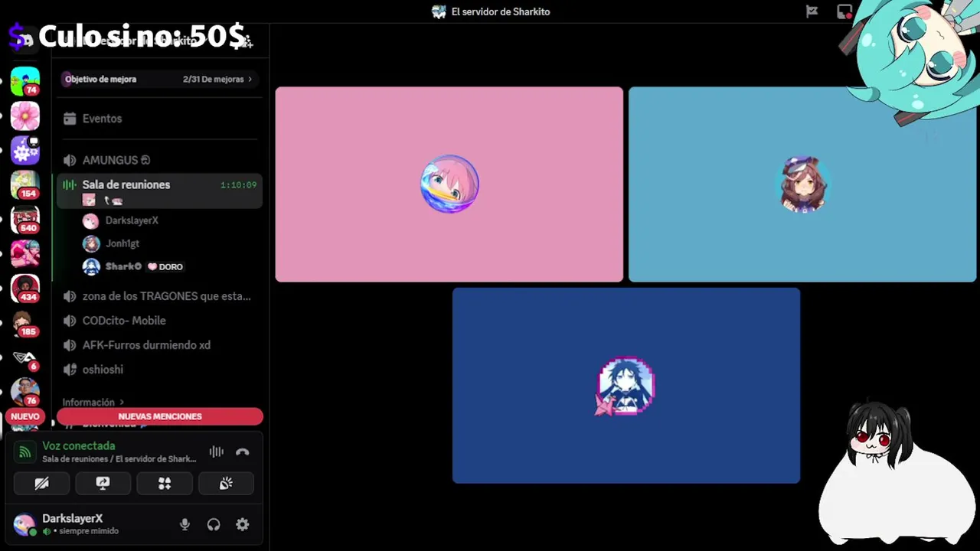980x551 pixels.
Task: Click Voz conectada status text
Action: point(79,445)
